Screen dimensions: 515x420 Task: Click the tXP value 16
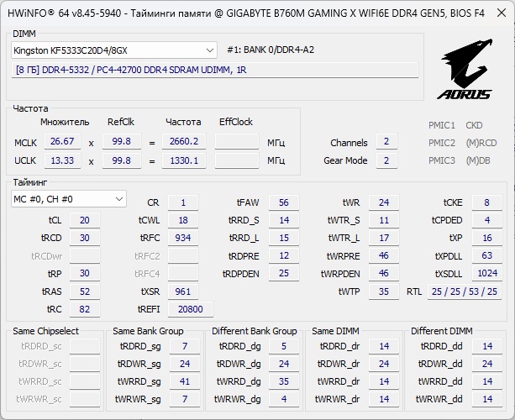pyautogui.click(x=487, y=238)
